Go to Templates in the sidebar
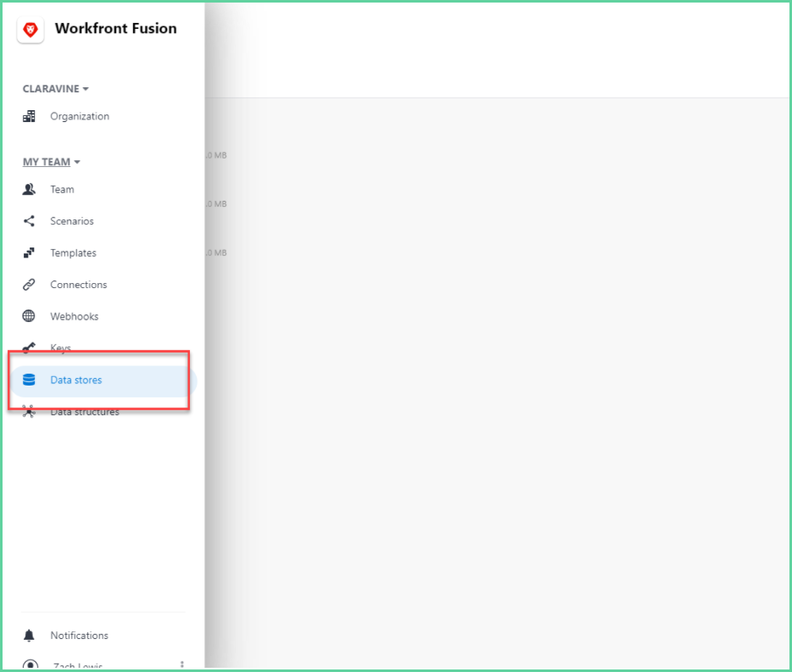 (x=73, y=253)
